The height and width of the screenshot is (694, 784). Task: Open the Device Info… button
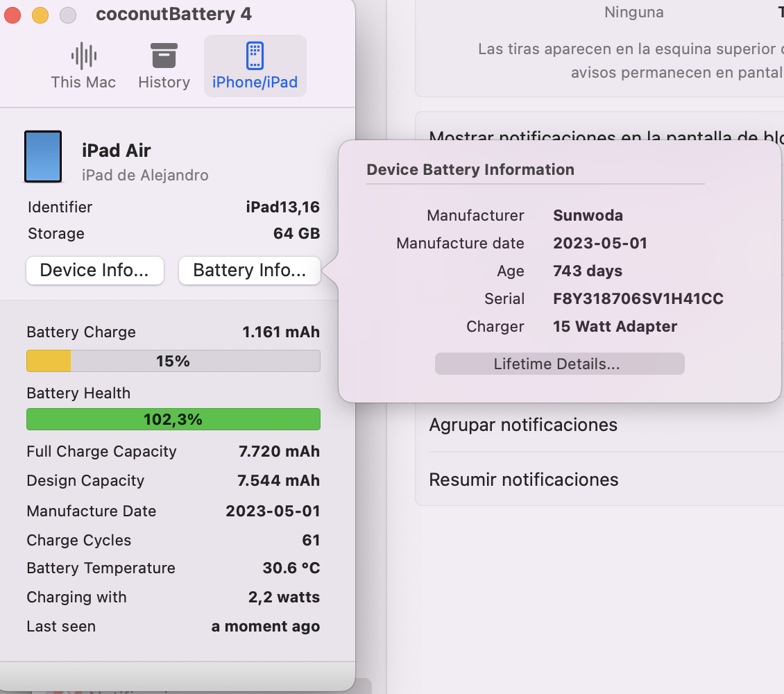(95, 271)
